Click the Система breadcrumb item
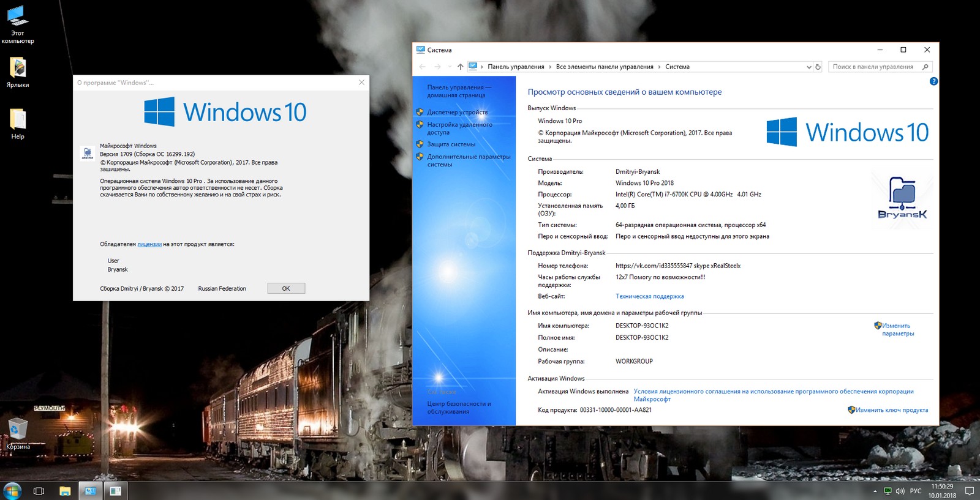The height and width of the screenshot is (500, 980). [677, 67]
